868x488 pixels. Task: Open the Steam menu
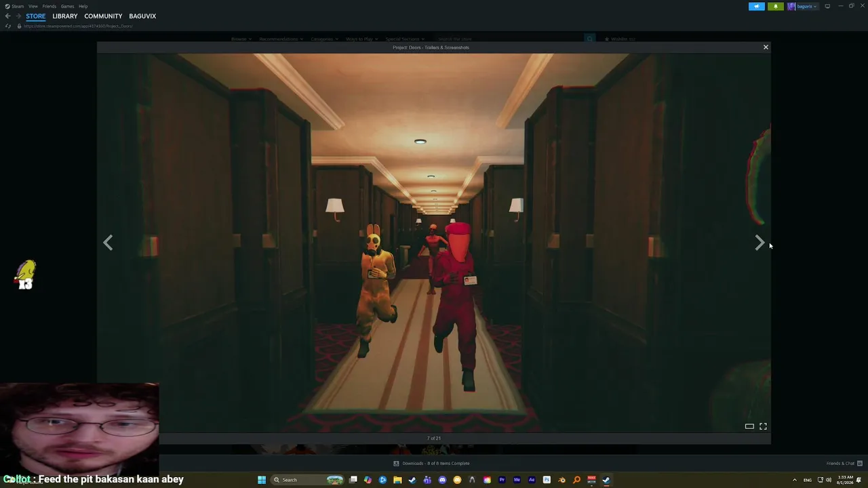tap(15, 6)
